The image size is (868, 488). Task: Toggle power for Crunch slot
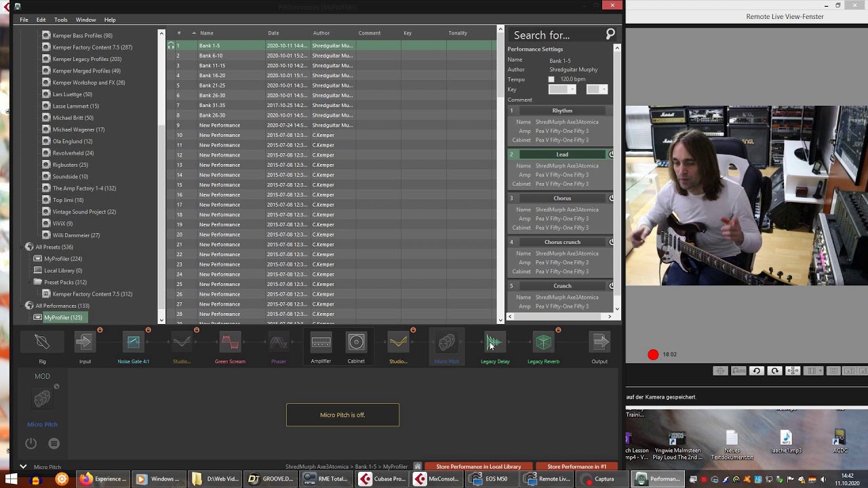(x=611, y=285)
